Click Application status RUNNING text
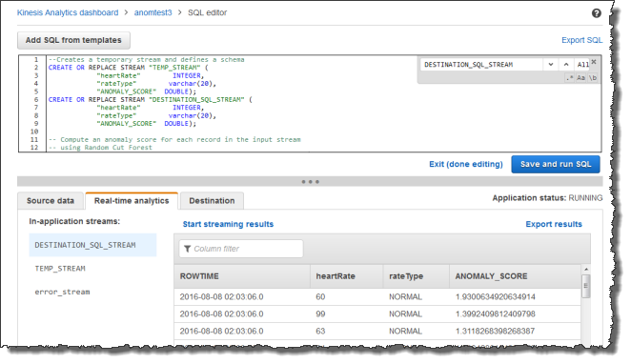The width and height of the screenshot is (631, 364). (x=547, y=198)
